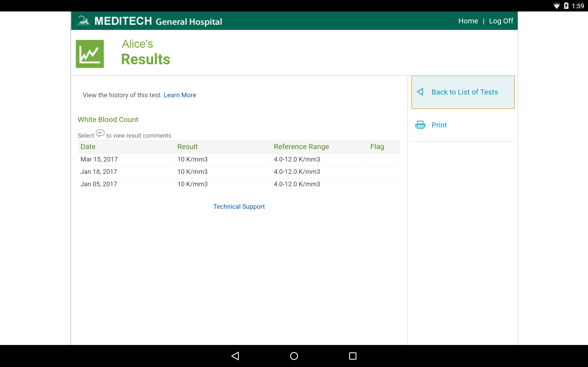Select the Jan 05, 2017 result row
The width and height of the screenshot is (588, 367).
coord(99,184)
